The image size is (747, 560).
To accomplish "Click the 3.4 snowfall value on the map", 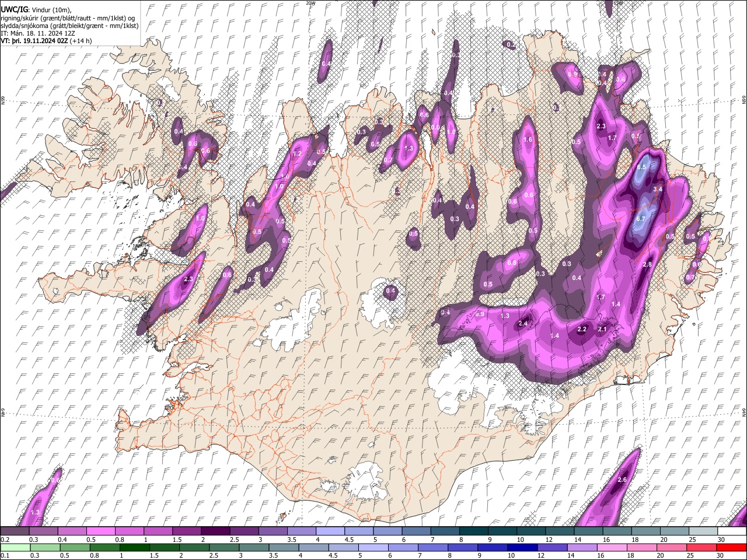I will click(x=658, y=189).
